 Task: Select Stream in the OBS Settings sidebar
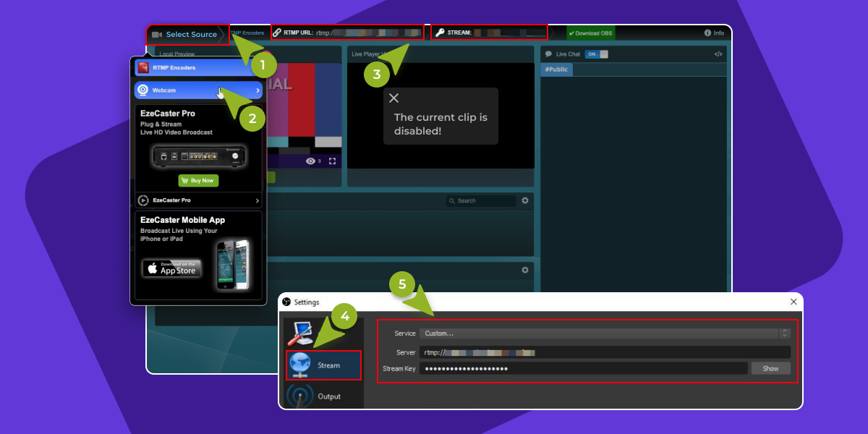pyautogui.click(x=323, y=365)
